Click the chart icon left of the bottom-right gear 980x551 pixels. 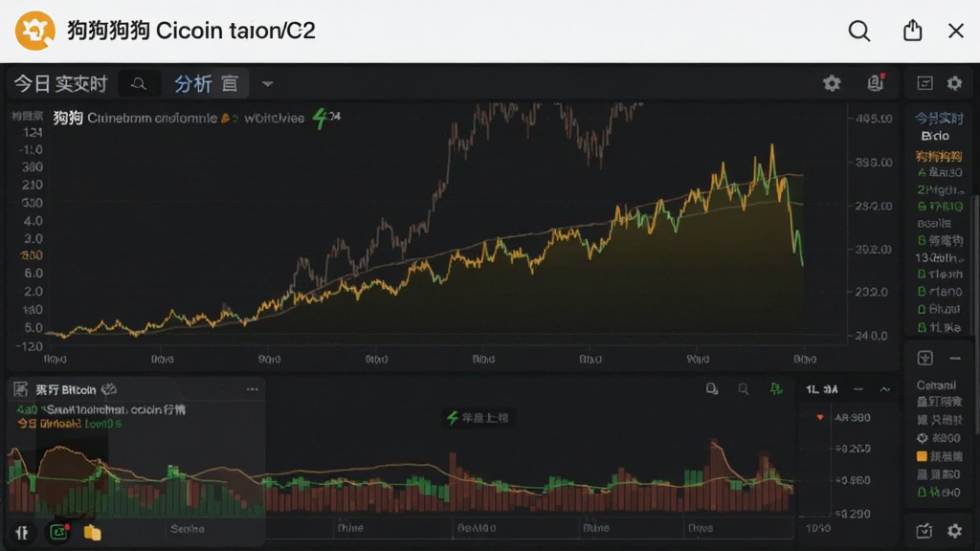[x=924, y=531]
